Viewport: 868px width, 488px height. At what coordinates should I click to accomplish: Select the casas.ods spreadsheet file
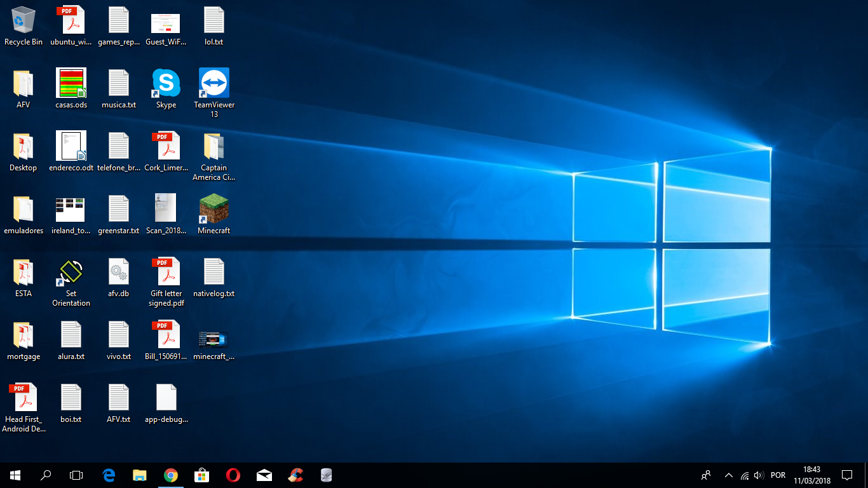[71, 84]
